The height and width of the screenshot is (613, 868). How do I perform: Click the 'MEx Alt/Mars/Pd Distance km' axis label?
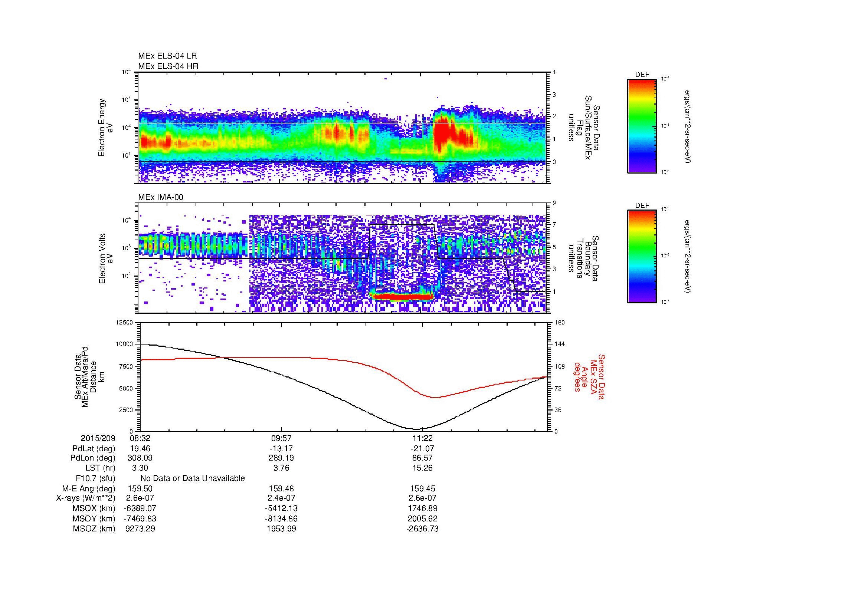pos(89,376)
